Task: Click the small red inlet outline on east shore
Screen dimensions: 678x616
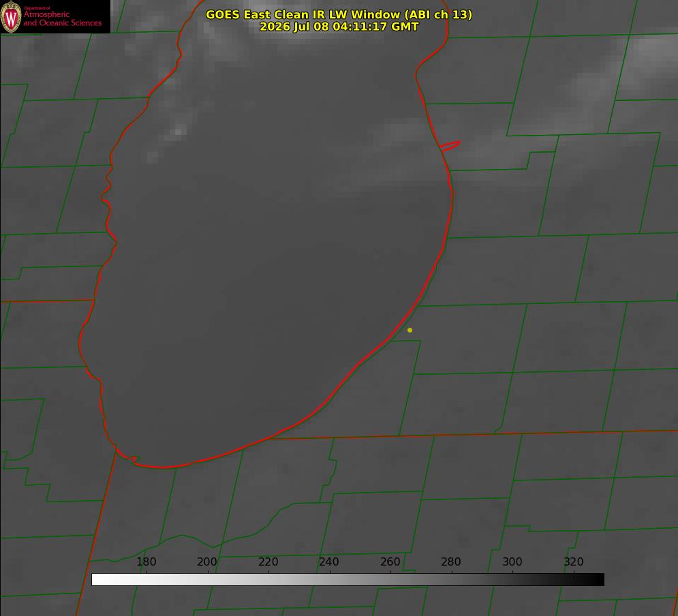Action: coord(450,146)
